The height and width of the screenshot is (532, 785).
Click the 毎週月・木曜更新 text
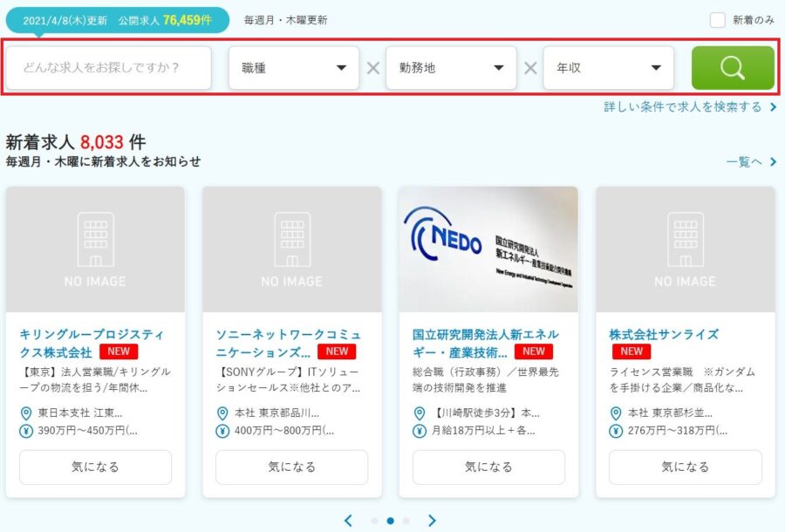click(285, 21)
